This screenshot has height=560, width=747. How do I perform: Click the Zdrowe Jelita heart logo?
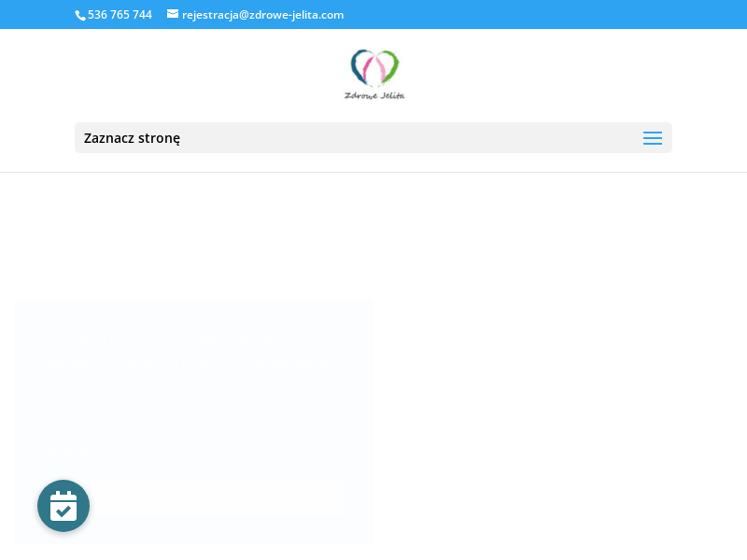point(374,74)
